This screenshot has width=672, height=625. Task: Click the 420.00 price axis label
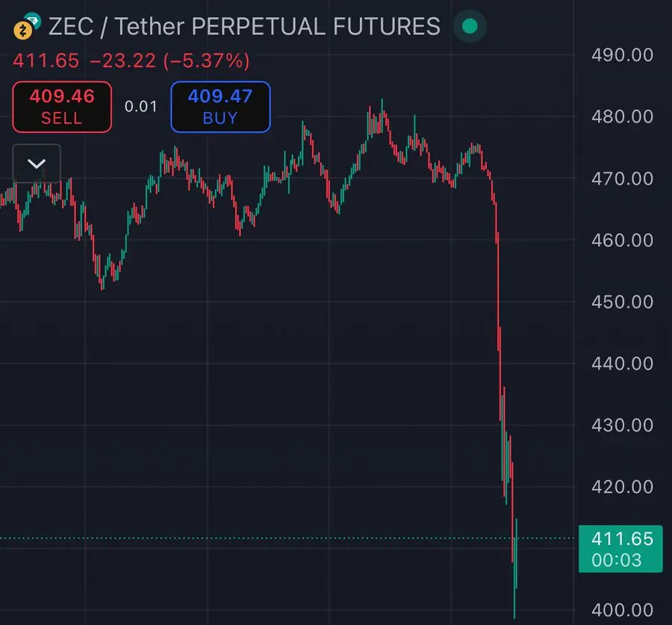pos(622,487)
